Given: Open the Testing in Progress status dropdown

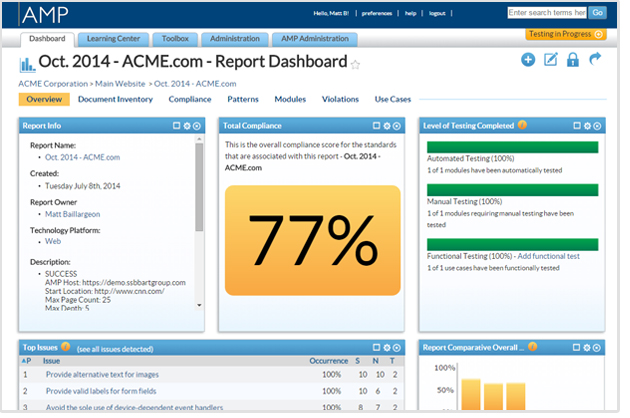Looking at the screenshot, I should [565, 34].
